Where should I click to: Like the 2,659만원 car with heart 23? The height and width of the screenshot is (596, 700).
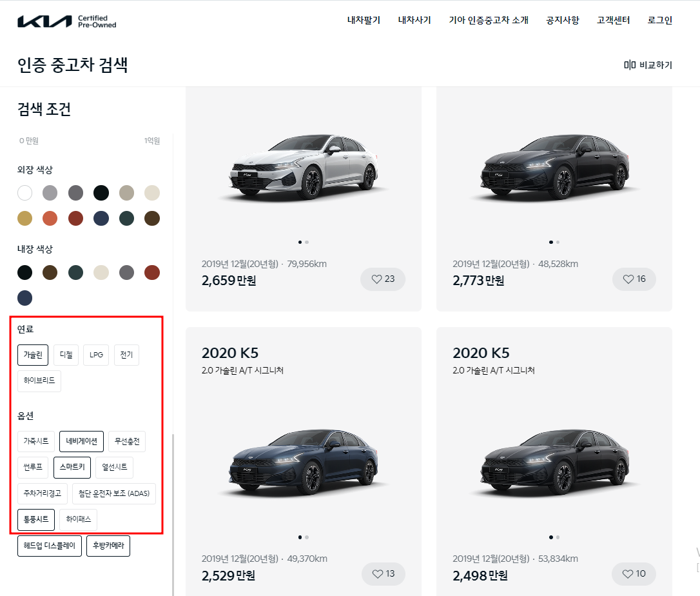point(383,279)
